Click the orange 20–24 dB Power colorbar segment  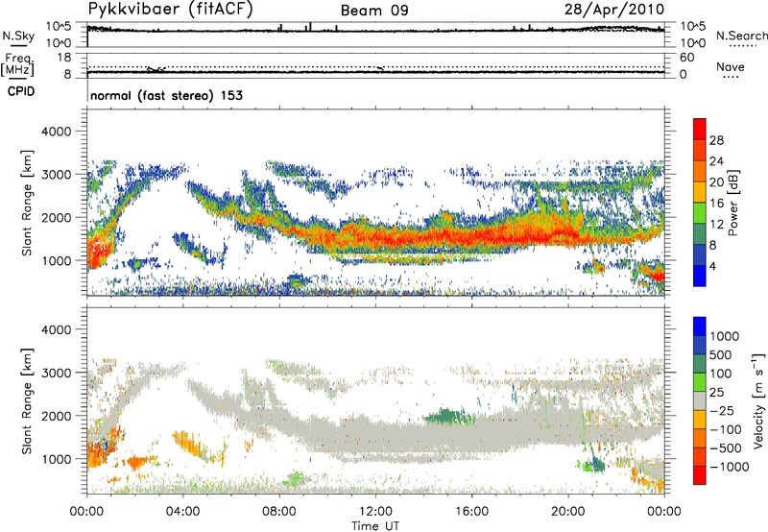point(700,171)
